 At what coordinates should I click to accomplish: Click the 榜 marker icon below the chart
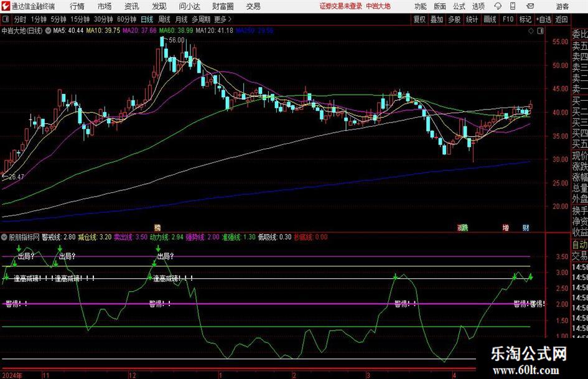(157, 227)
